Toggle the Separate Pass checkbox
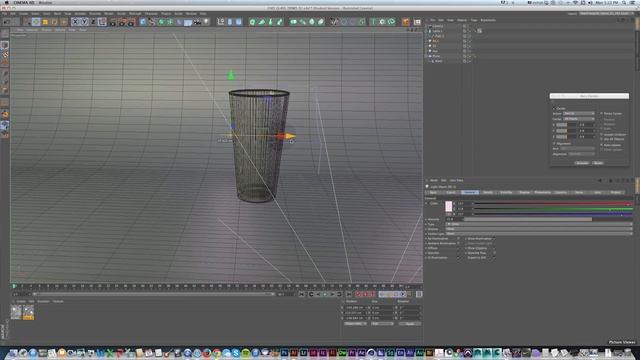The width and height of the screenshot is (640, 360). pyautogui.click(x=494, y=253)
